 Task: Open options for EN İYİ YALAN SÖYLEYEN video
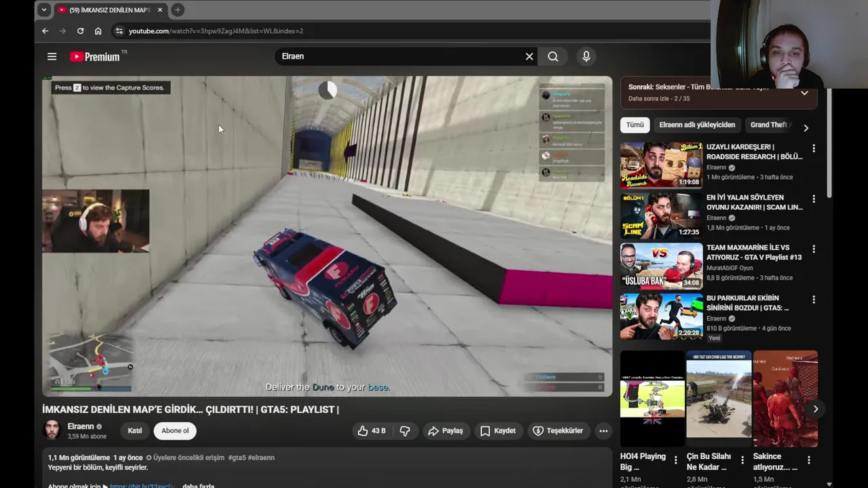pyautogui.click(x=814, y=199)
